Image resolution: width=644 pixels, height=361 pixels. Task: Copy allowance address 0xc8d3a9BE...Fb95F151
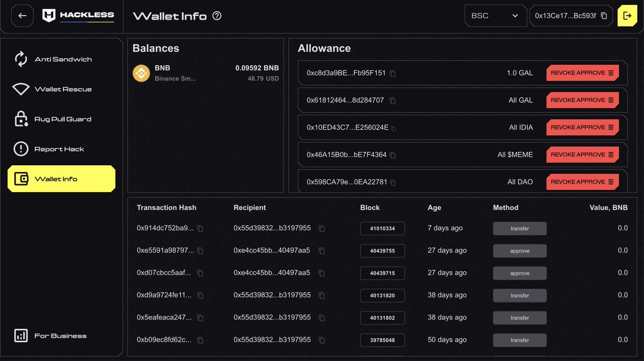(392, 73)
